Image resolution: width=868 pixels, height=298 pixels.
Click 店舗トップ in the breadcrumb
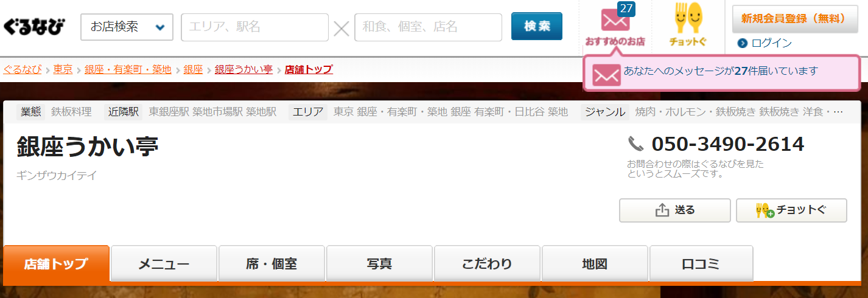click(x=309, y=69)
